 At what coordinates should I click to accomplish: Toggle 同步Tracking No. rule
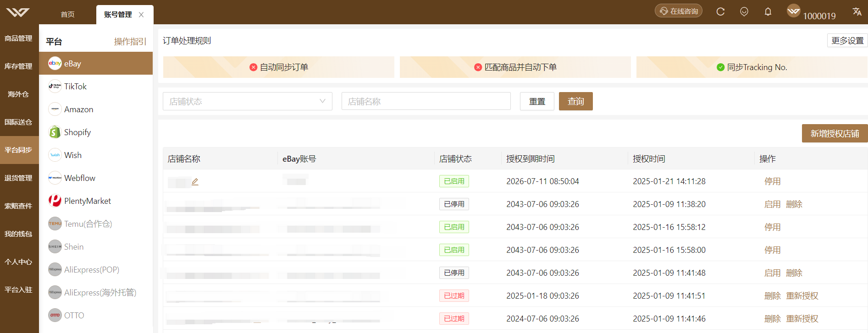pos(752,67)
